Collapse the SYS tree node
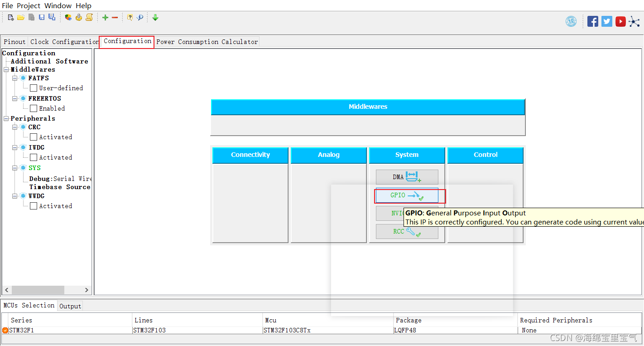Viewport: 644px width, 346px height. click(x=14, y=168)
